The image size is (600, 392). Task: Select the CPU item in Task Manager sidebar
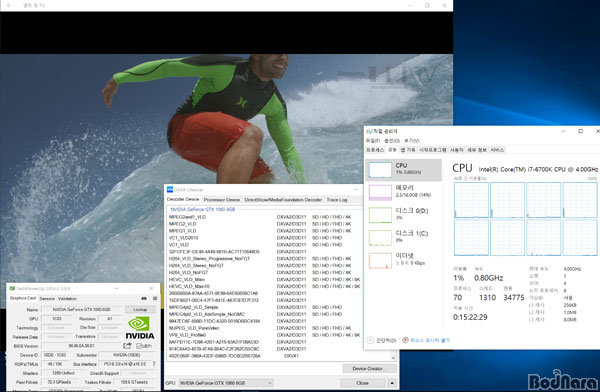404,169
